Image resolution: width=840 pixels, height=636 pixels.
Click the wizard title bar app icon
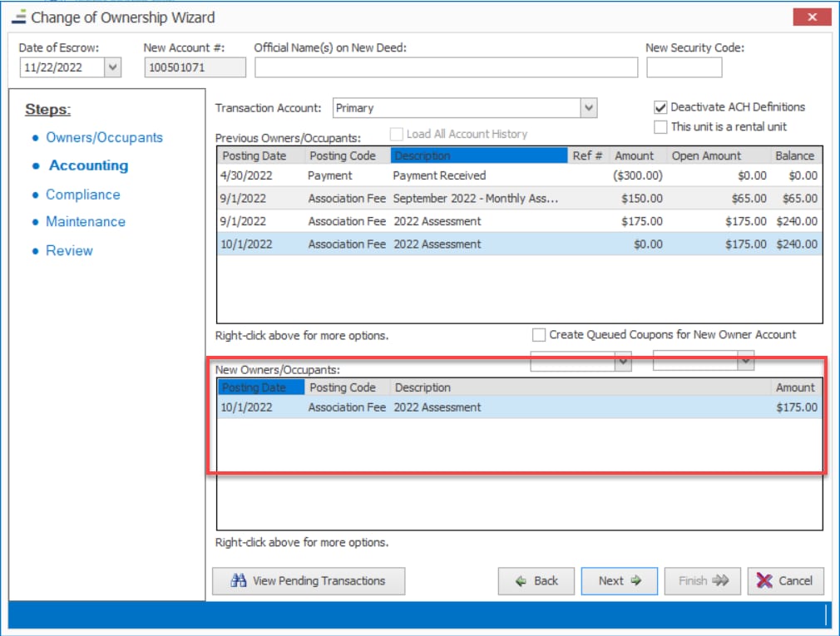pyautogui.click(x=19, y=17)
